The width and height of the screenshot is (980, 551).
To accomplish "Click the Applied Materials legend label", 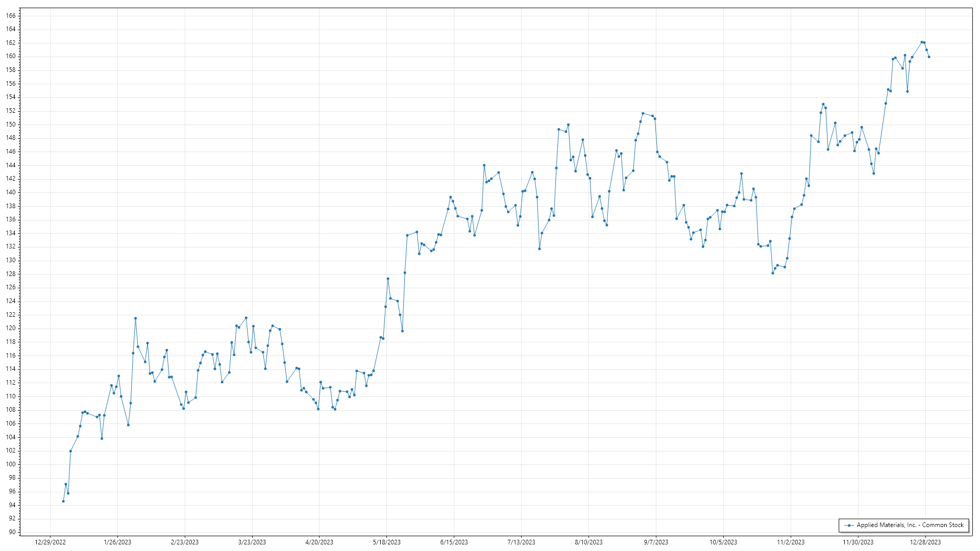I will click(x=910, y=525).
